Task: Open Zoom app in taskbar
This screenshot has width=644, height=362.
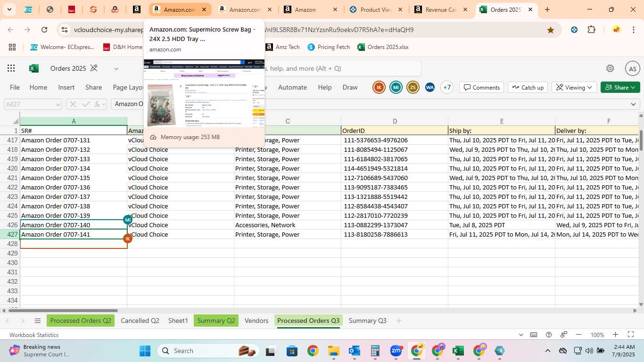Action: tap(396, 351)
